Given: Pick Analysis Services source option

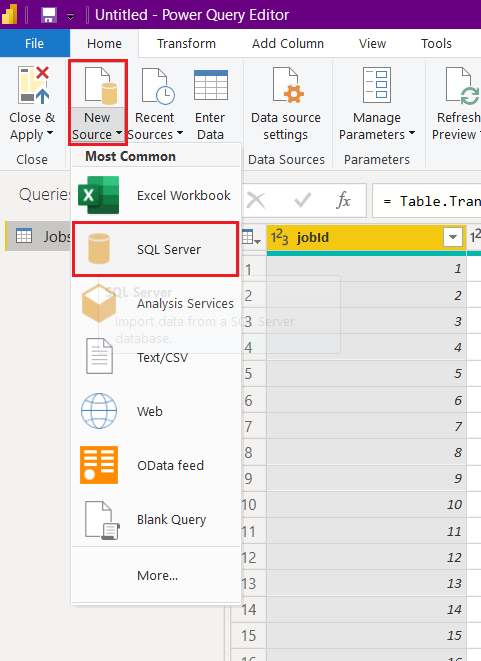Looking at the screenshot, I should tap(156, 304).
